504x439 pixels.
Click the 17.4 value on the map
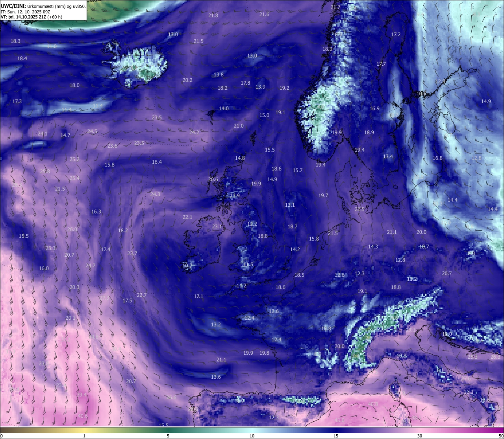[106, 249]
